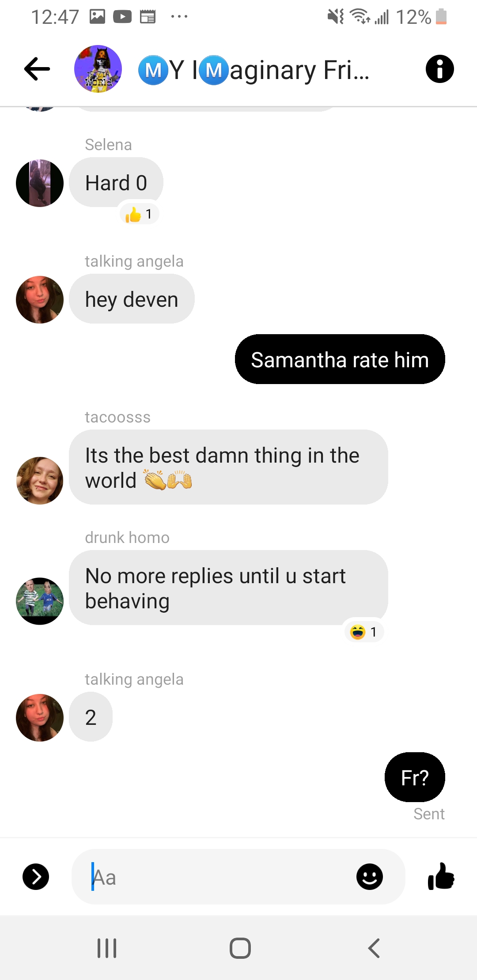This screenshot has width=477, height=980.
Task: Tap the Android home button
Action: point(240,948)
